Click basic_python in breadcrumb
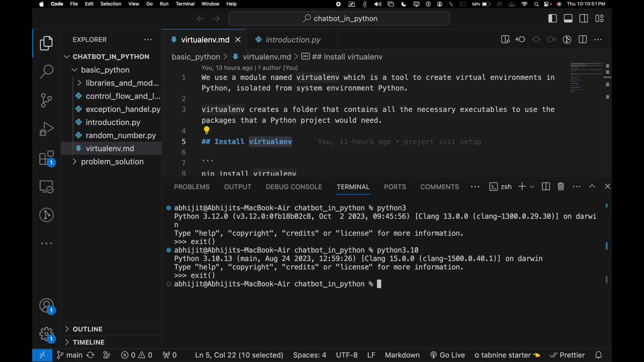 click(196, 57)
